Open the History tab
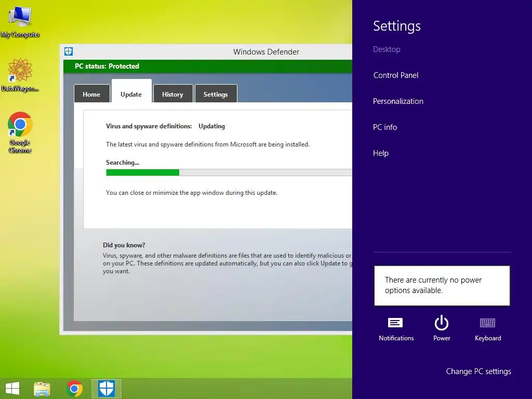The image size is (532, 399). coord(173,94)
